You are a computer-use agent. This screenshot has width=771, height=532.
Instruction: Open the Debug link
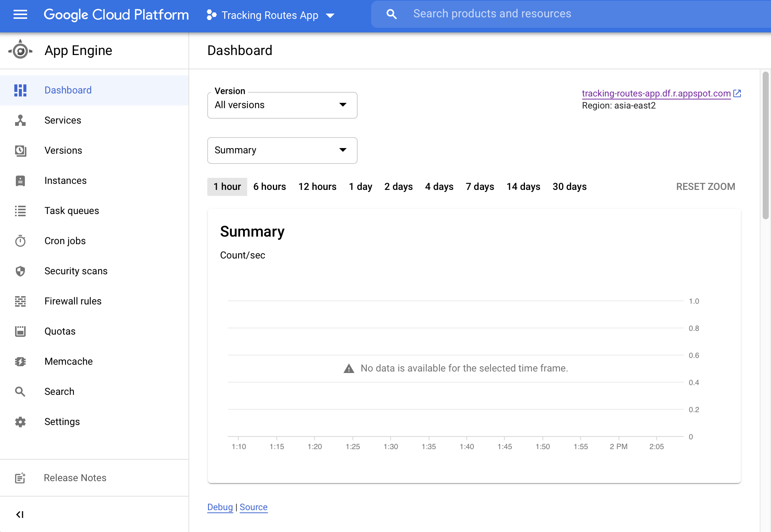point(220,507)
